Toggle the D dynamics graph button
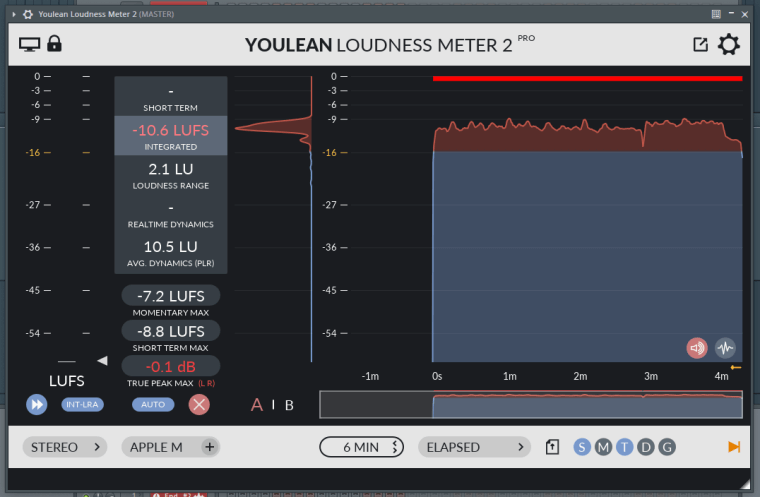The height and width of the screenshot is (497, 760). (x=646, y=447)
